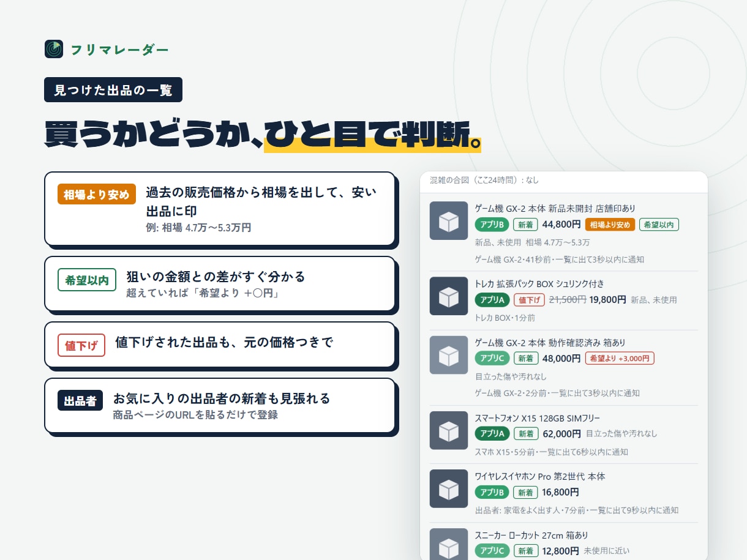Open the スニーカー ローカット item thumbnail

coord(449,544)
